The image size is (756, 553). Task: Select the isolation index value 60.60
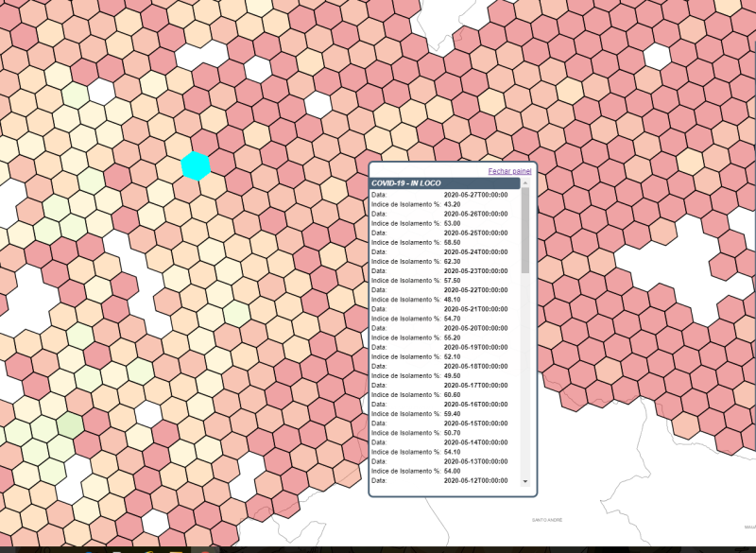452,394
